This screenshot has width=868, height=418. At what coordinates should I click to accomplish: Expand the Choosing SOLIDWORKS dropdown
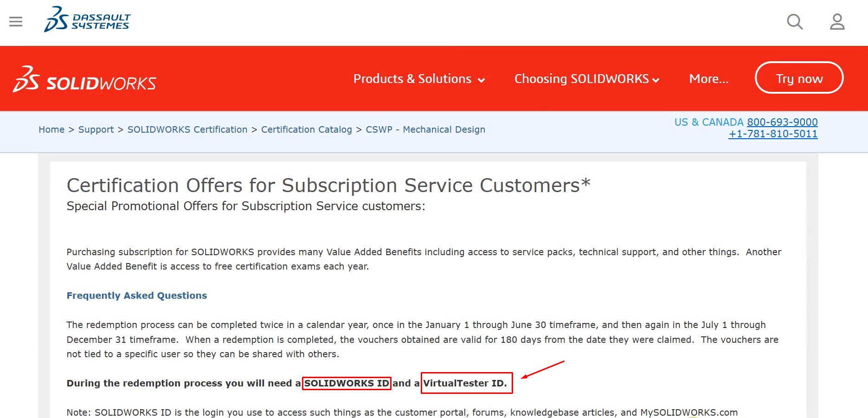(586, 79)
